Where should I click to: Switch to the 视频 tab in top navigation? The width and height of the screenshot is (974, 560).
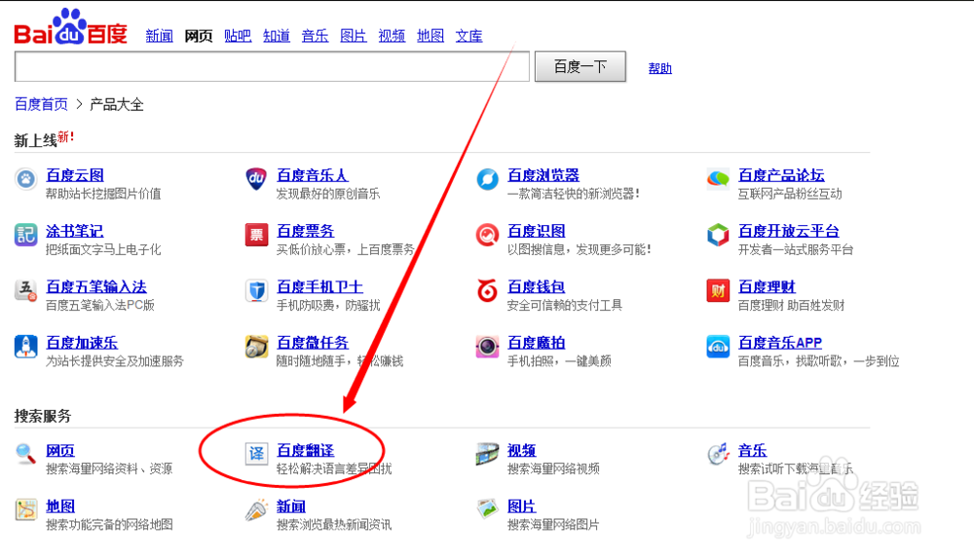click(392, 36)
